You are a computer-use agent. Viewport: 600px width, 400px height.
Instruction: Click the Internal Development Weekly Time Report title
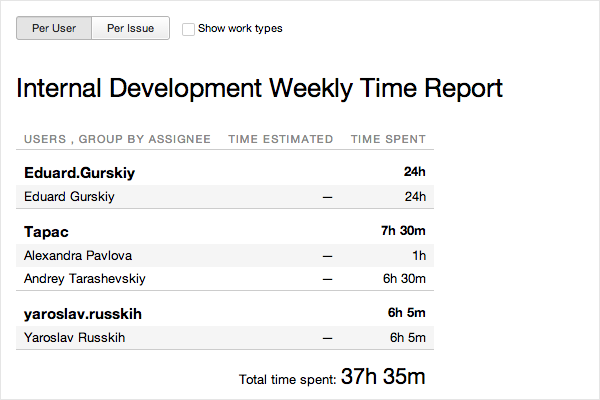click(259, 88)
